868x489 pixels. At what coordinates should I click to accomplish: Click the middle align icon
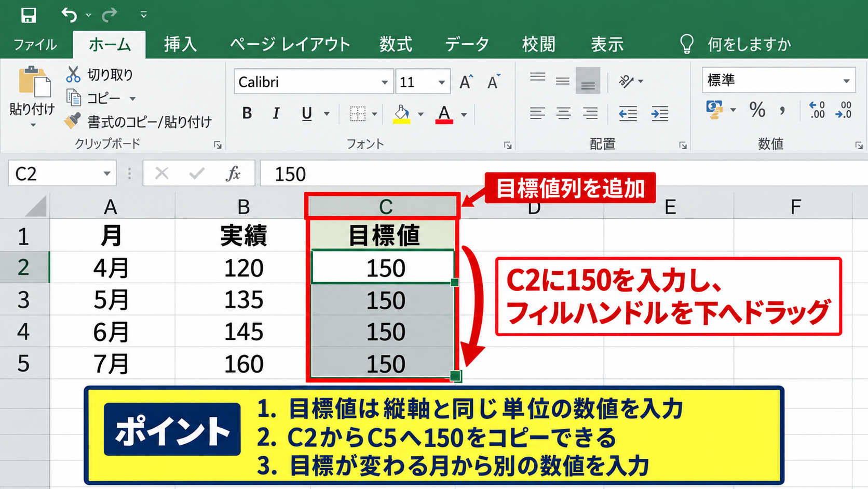pos(563,81)
